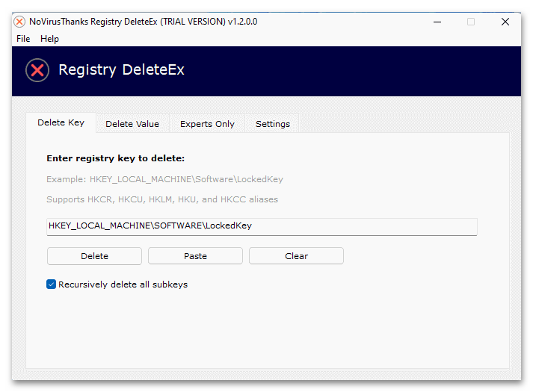Click the 'Supports HKCR, HKCU' aliases text
533x392 pixels.
(x=162, y=199)
